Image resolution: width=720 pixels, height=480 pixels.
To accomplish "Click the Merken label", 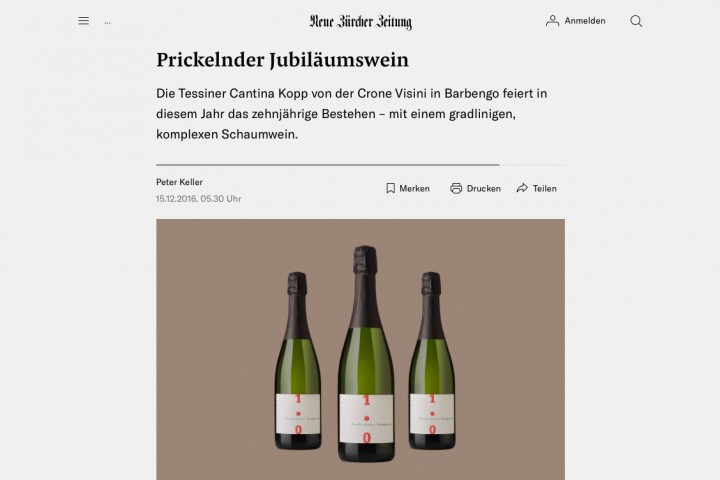I will click(415, 188).
